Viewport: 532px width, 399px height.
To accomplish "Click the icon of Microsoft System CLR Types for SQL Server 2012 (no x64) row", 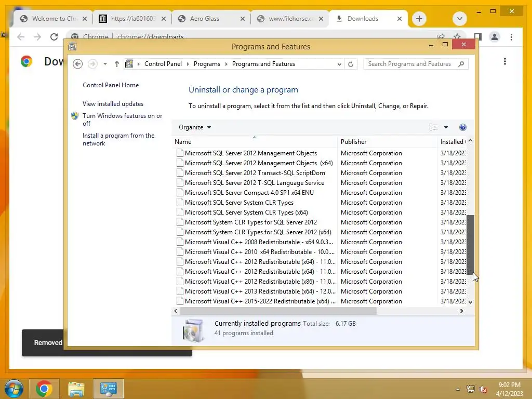I will click(x=180, y=222).
